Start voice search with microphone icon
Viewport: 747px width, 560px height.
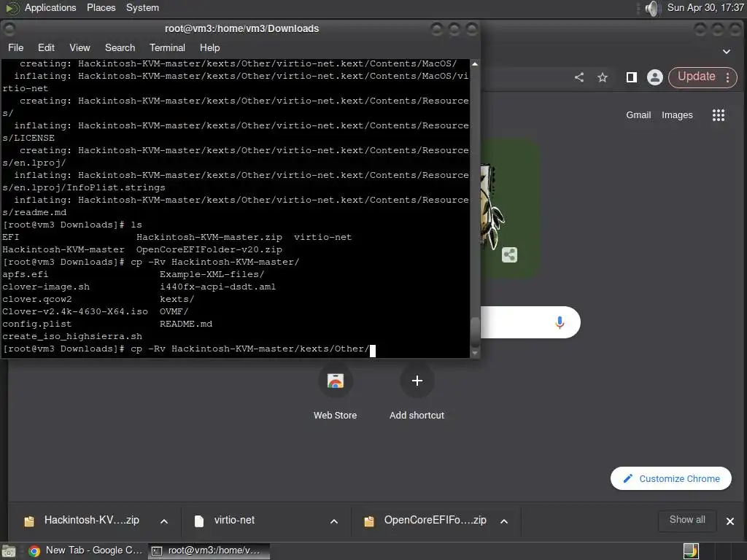tap(560, 322)
